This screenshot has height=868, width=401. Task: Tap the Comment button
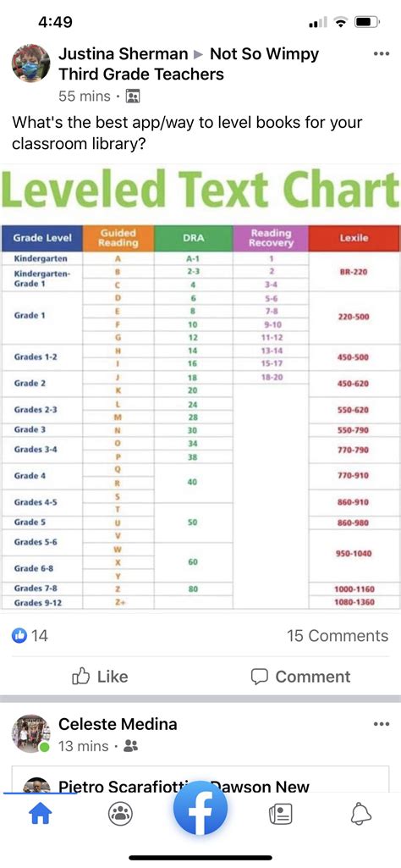[300, 677]
